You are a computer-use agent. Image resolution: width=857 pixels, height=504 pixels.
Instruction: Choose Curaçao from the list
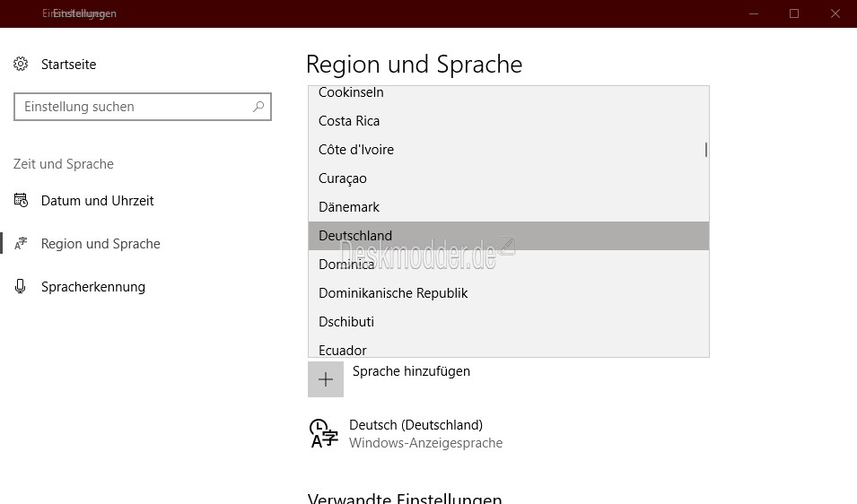tap(508, 178)
